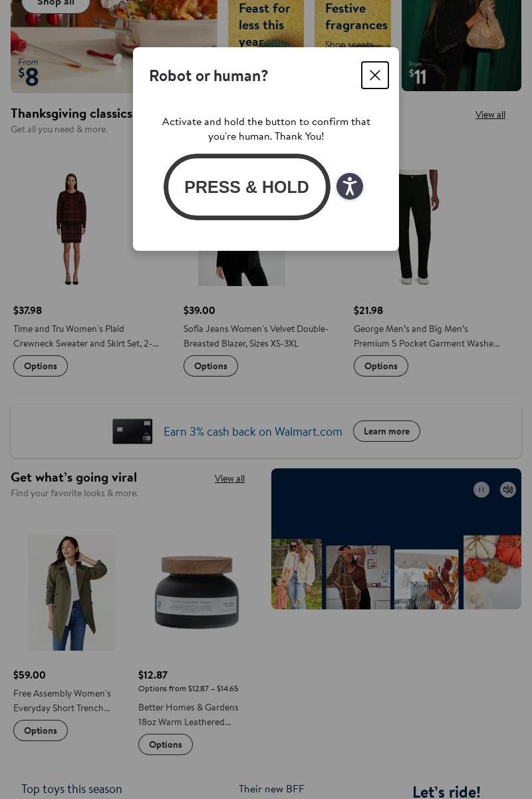This screenshot has height=799, width=532.
Task: Open Options for George Men's Premium Pants
Action: pyautogui.click(x=381, y=366)
